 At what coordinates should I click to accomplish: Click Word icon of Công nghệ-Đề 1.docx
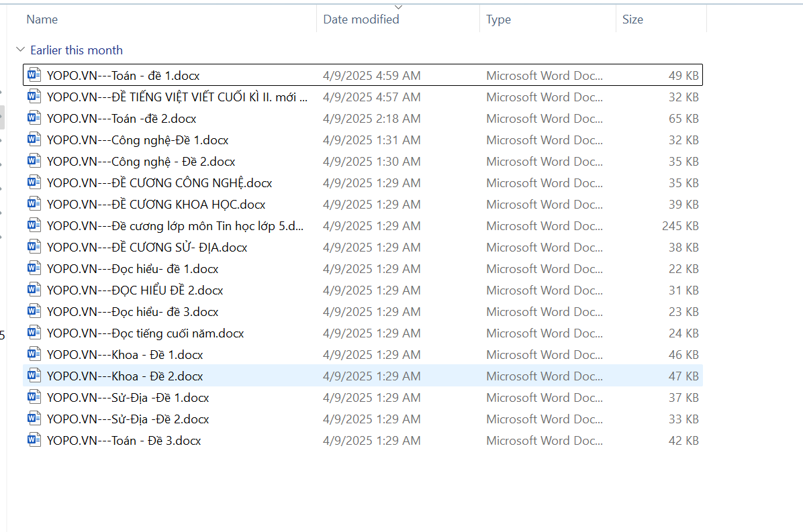34,140
